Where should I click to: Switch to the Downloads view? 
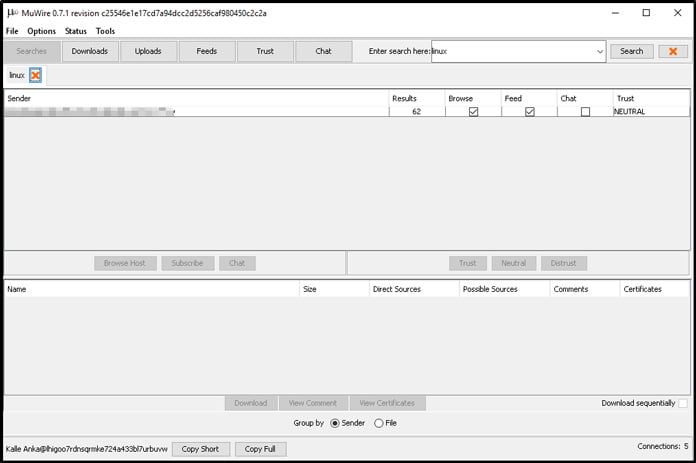pos(90,51)
